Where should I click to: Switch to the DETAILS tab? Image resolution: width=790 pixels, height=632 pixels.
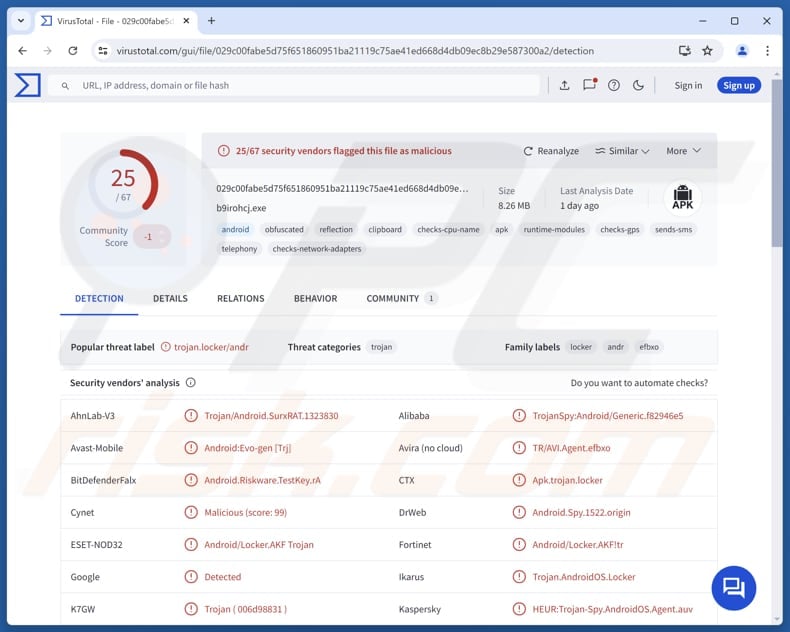point(170,298)
